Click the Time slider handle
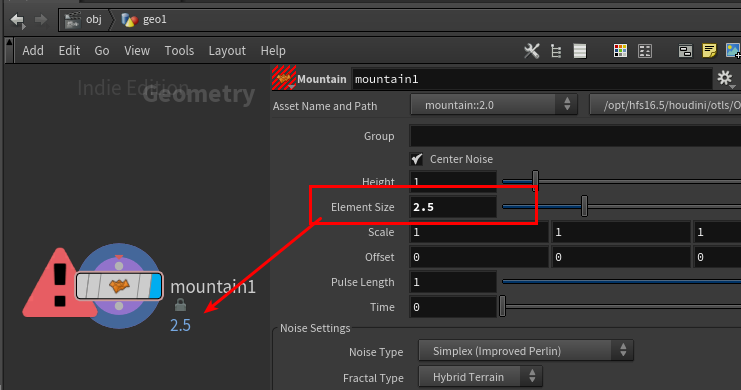Viewport: 741px width, 390px height. tap(502, 306)
